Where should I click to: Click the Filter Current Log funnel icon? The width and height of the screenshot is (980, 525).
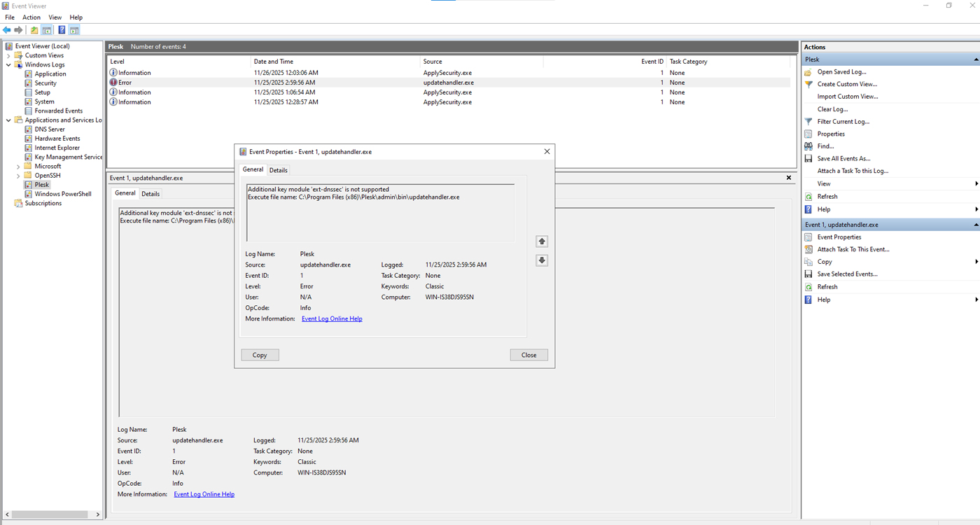(x=808, y=122)
